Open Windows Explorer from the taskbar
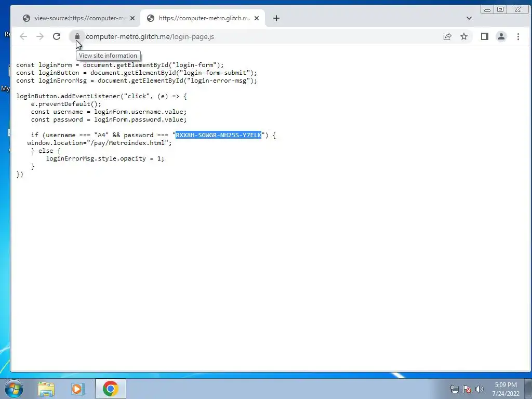The image size is (532, 399). [x=46, y=389]
